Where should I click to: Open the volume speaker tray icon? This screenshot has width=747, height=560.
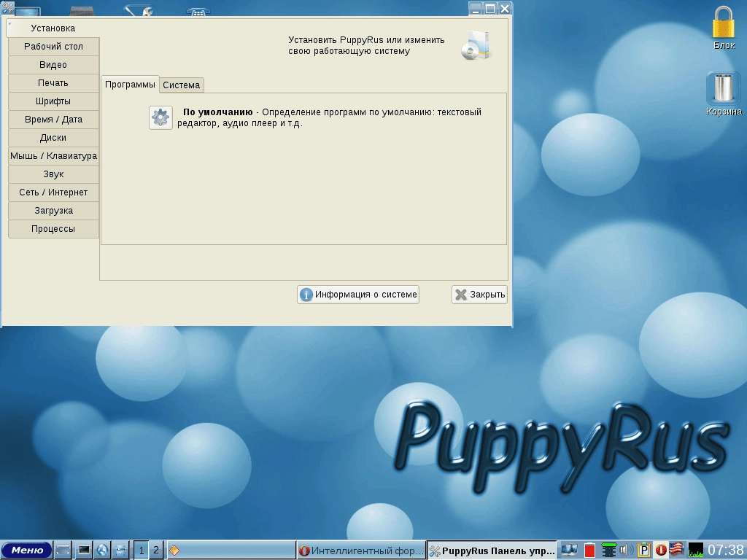coord(627,550)
